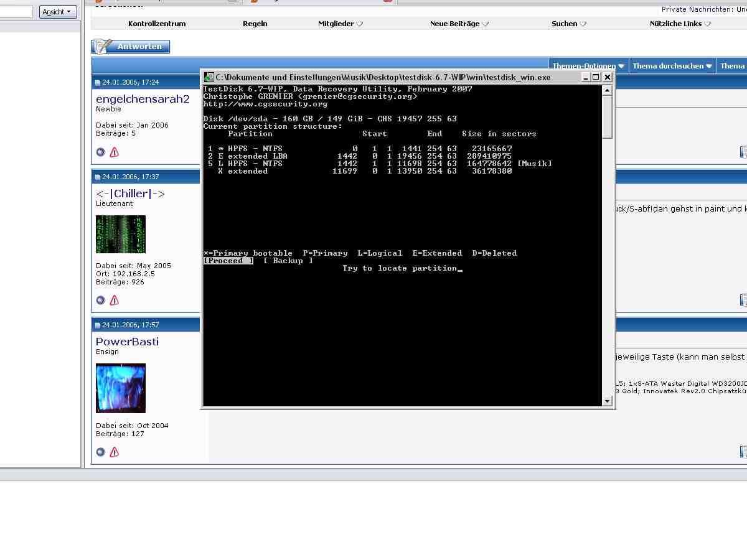Click online status icon under engelchensarah2
This screenshot has width=747, height=560.
(x=101, y=152)
